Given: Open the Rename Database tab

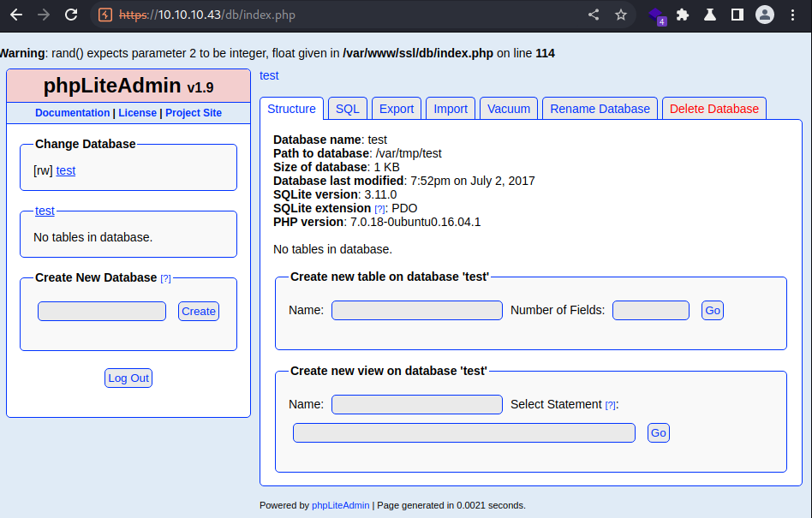Looking at the screenshot, I should pos(600,109).
